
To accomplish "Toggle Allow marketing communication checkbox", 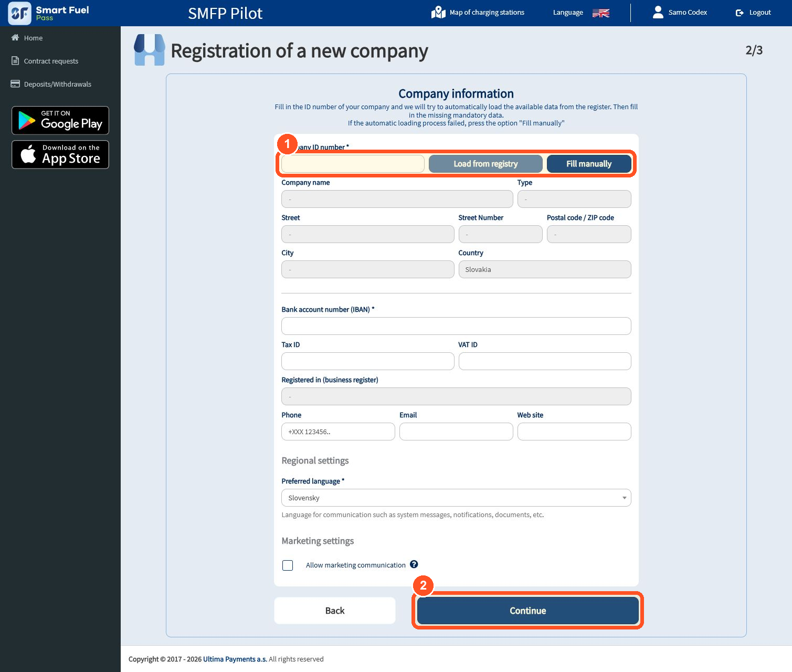I will (x=288, y=565).
